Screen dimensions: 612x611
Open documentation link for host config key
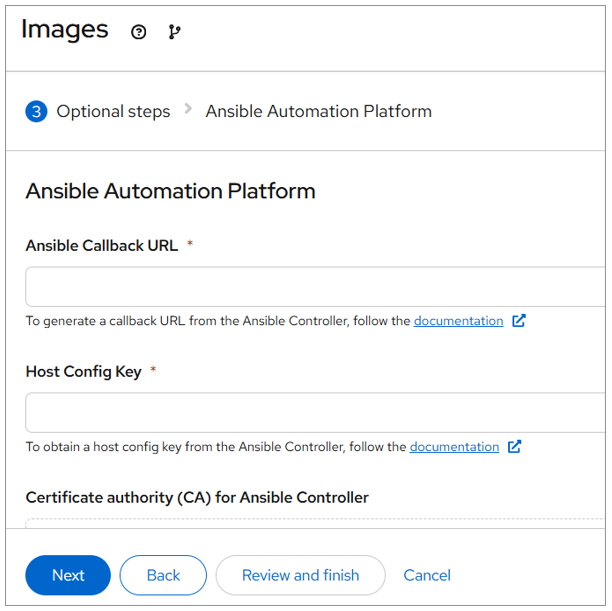pyautogui.click(x=454, y=447)
